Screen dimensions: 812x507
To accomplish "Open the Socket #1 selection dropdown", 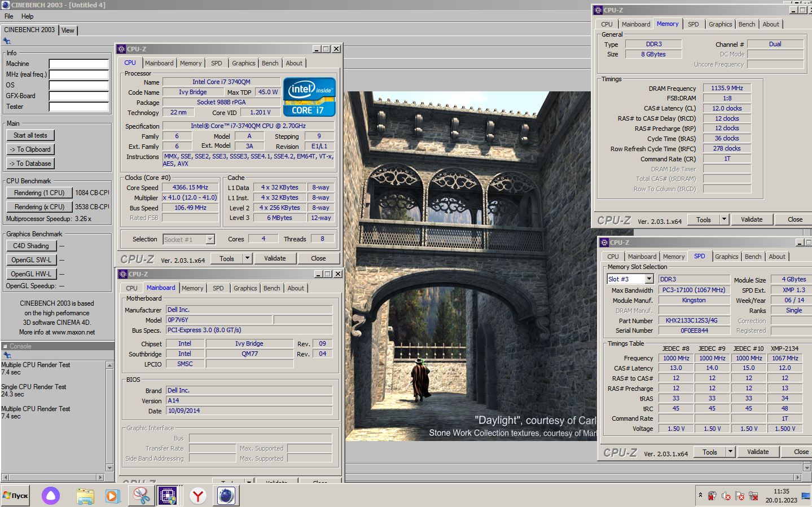I will pos(210,239).
